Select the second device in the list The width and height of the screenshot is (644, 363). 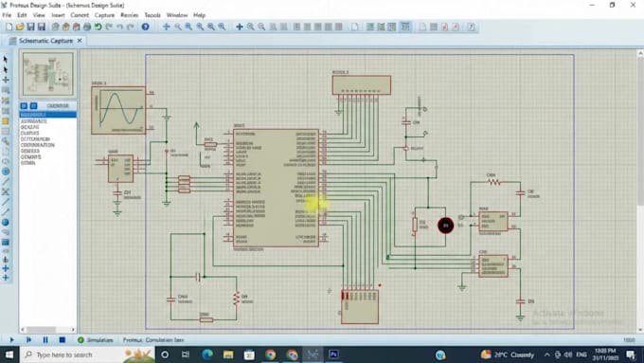47,121
